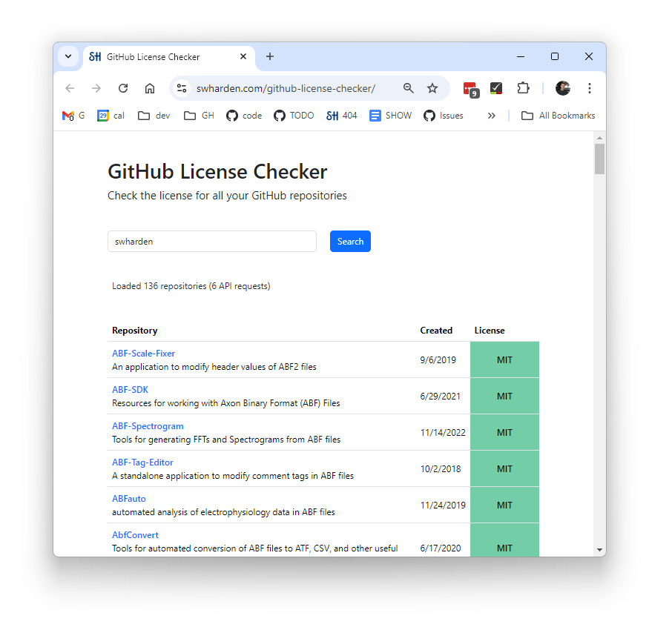
Task: Open the home page
Action: [150, 88]
